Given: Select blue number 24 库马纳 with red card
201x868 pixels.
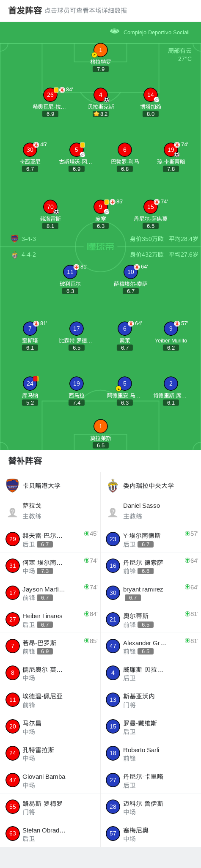Looking at the screenshot, I should tap(30, 383).
